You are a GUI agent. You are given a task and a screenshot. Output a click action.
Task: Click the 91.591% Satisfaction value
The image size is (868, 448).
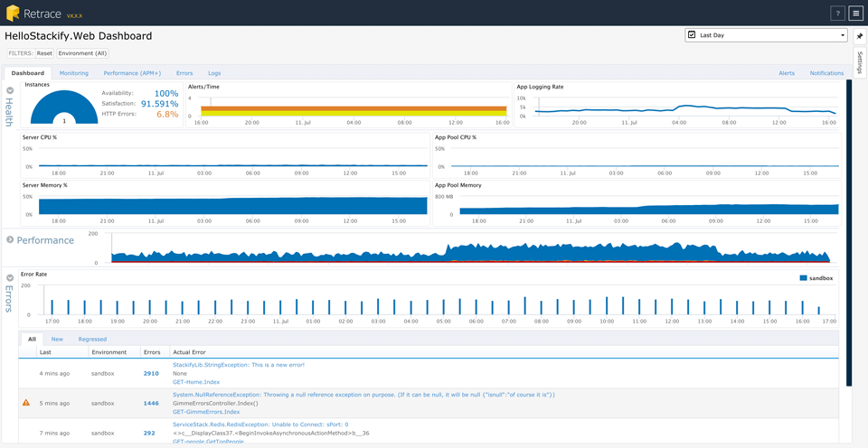[x=159, y=104]
